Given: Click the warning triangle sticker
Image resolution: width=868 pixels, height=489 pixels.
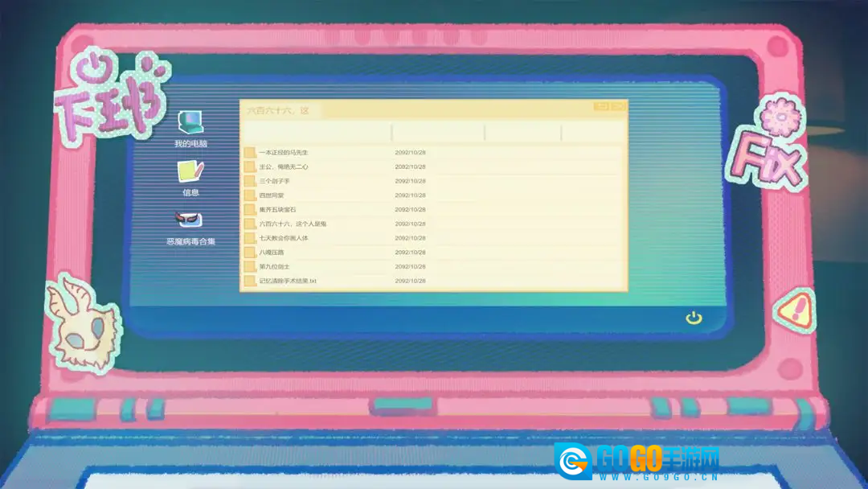Looking at the screenshot, I should coord(795,309).
